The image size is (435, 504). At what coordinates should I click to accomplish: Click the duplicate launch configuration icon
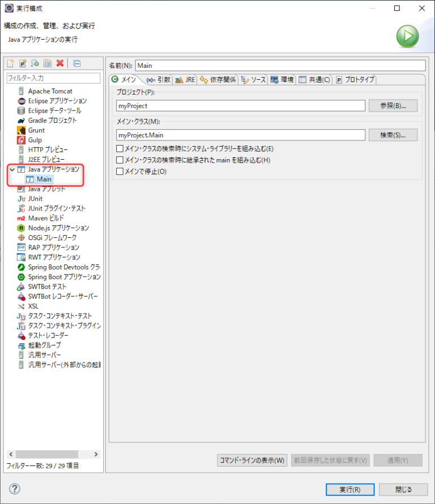click(48, 63)
